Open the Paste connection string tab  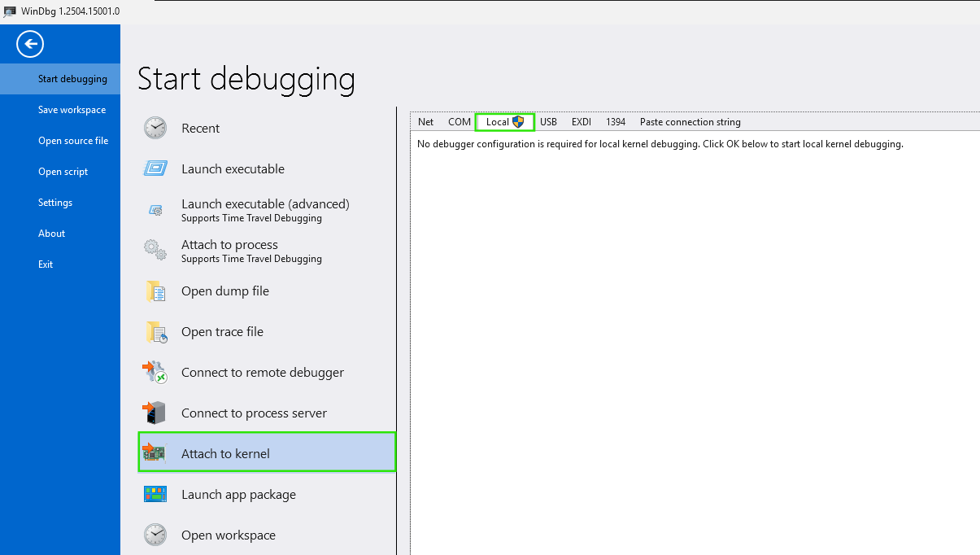coord(690,122)
